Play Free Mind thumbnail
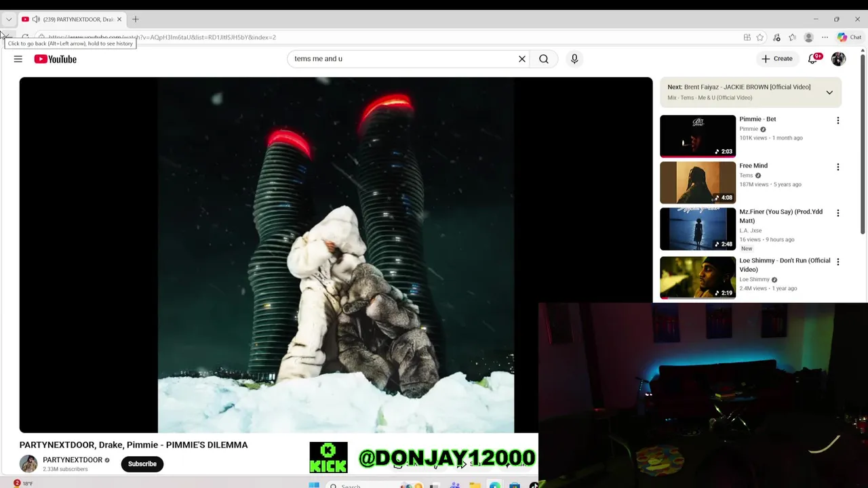The height and width of the screenshot is (488, 868). 698,182
